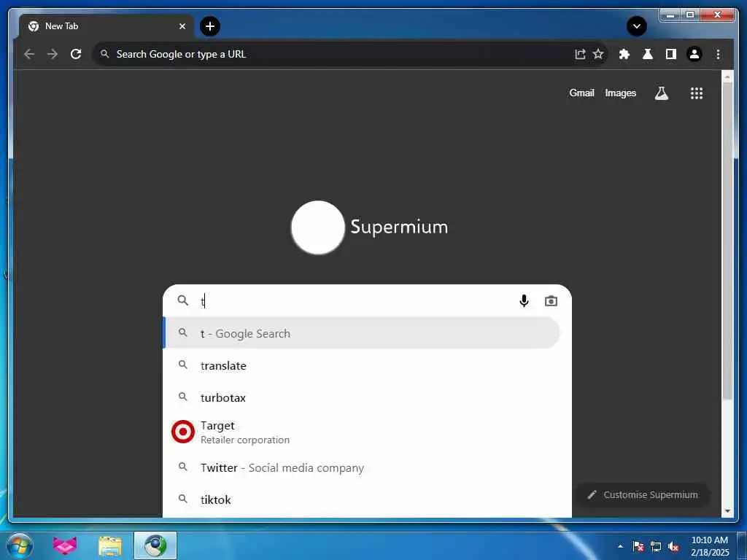This screenshot has width=747, height=560.
Task: Click the page vertical scrollbar thumb
Action: coord(727,242)
